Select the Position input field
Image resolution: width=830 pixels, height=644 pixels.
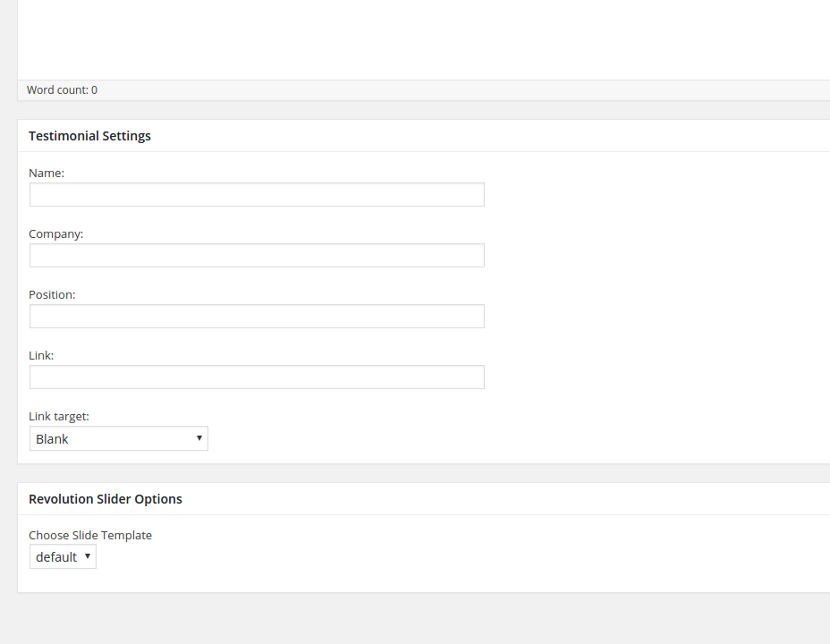click(257, 317)
